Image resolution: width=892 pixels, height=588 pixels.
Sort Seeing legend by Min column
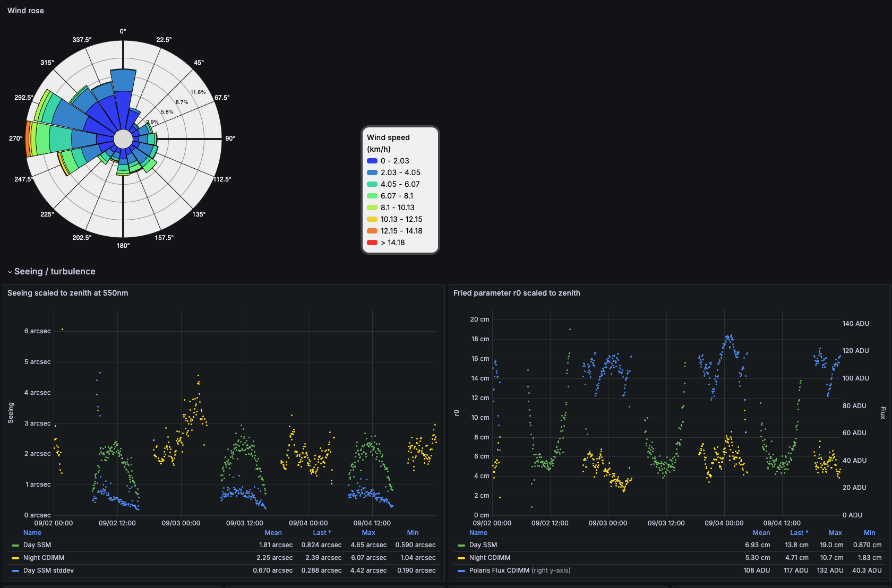coord(413,532)
